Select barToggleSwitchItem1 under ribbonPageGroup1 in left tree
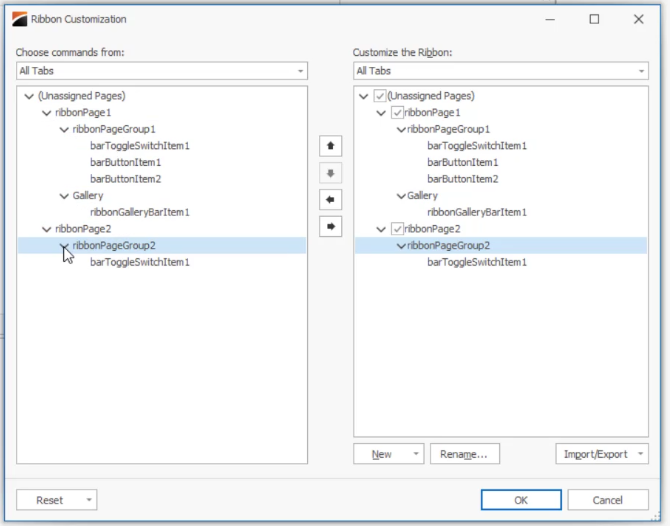670x526 pixels. (140, 146)
